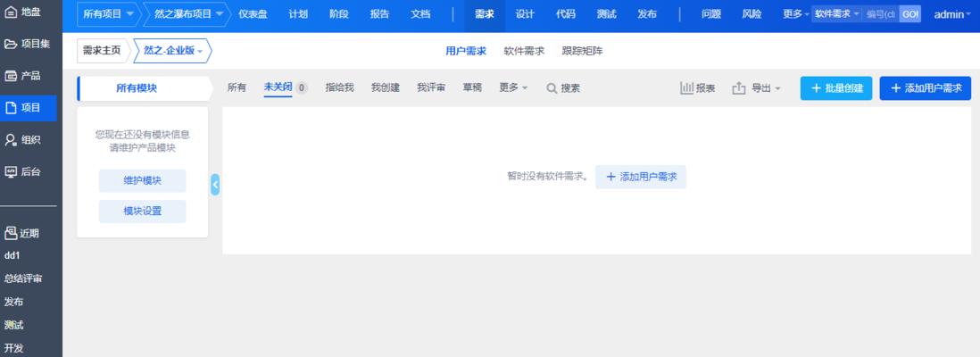The height and width of the screenshot is (357, 980).
Task: Open recent item 发布 in left sidebar
Action: click(x=13, y=302)
